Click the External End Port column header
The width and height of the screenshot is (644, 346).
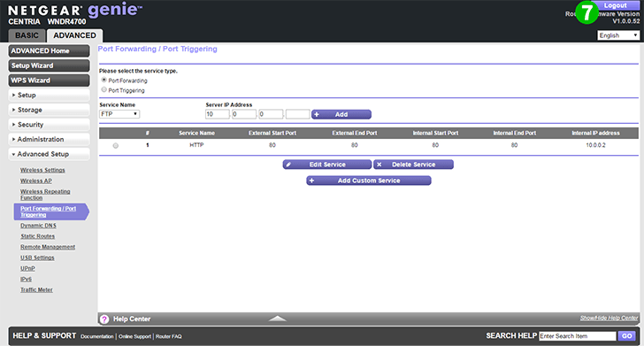click(x=355, y=133)
